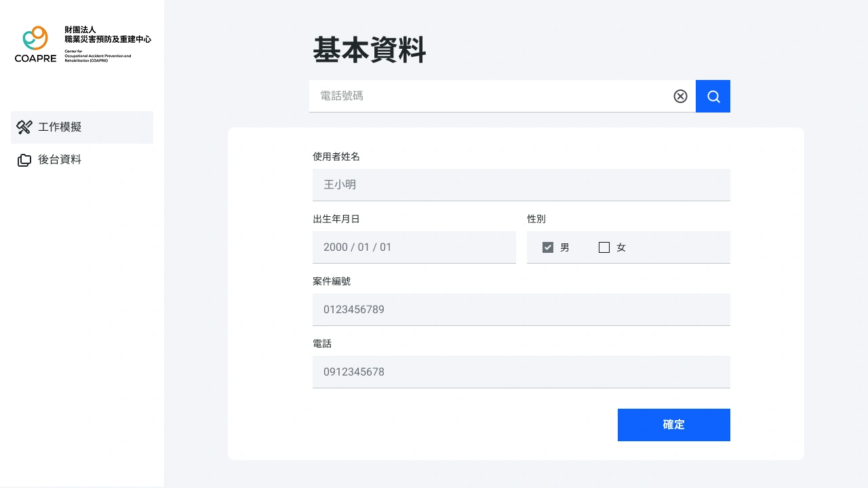Open the 後台資料 menu item

[82, 160]
